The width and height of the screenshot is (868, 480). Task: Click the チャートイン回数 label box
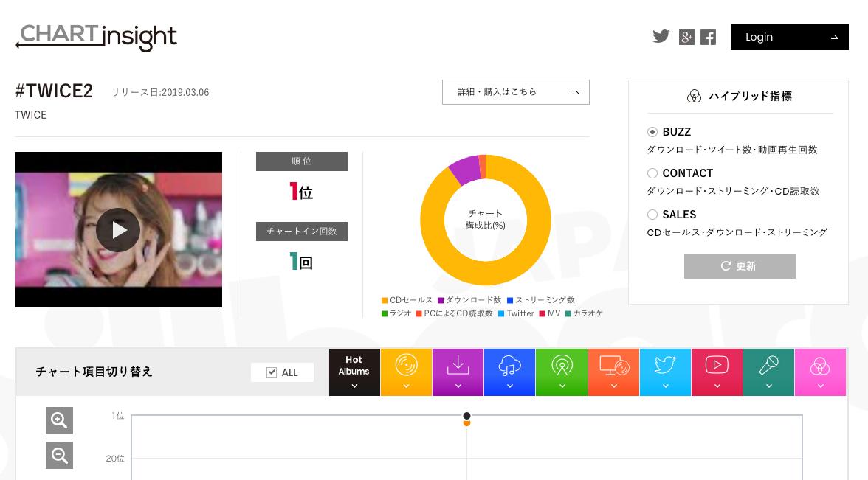[302, 232]
